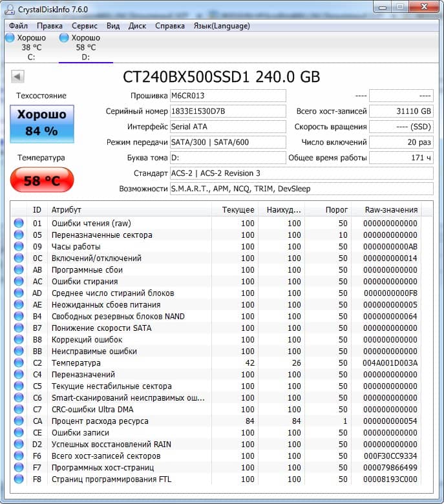The image size is (444, 504).
Task: Click status orb for Неисправимые ошибки
Action: (19, 351)
